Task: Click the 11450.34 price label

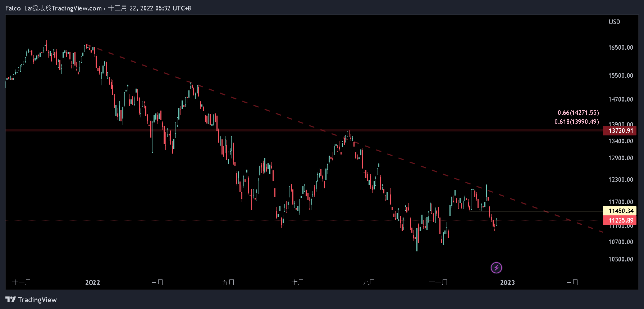Action: coord(620,211)
